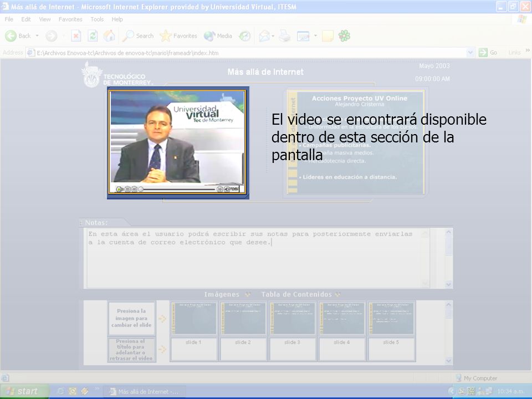Click the 'slide 2' title button

[243, 349]
